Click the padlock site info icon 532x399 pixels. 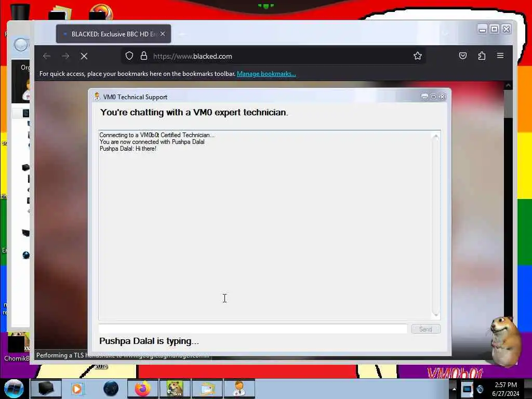pyautogui.click(x=144, y=56)
